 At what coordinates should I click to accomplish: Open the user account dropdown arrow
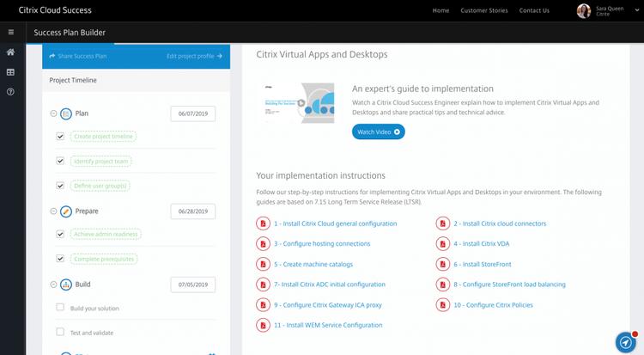(x=637, y=10)
